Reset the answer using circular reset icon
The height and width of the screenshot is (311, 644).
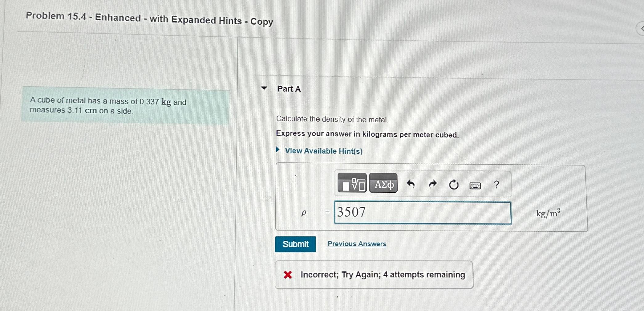tap(453, 184)
